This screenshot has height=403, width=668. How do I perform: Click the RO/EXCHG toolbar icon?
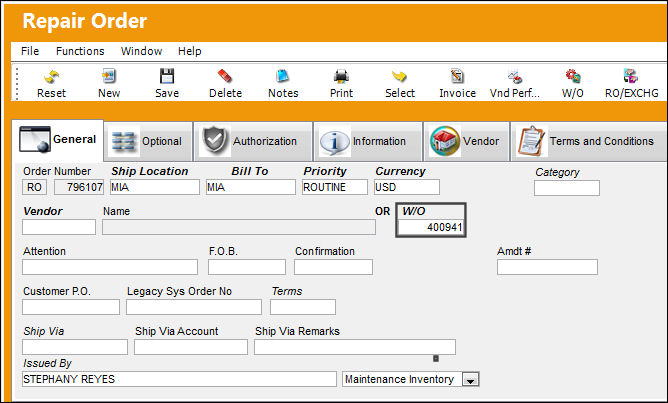631,77
